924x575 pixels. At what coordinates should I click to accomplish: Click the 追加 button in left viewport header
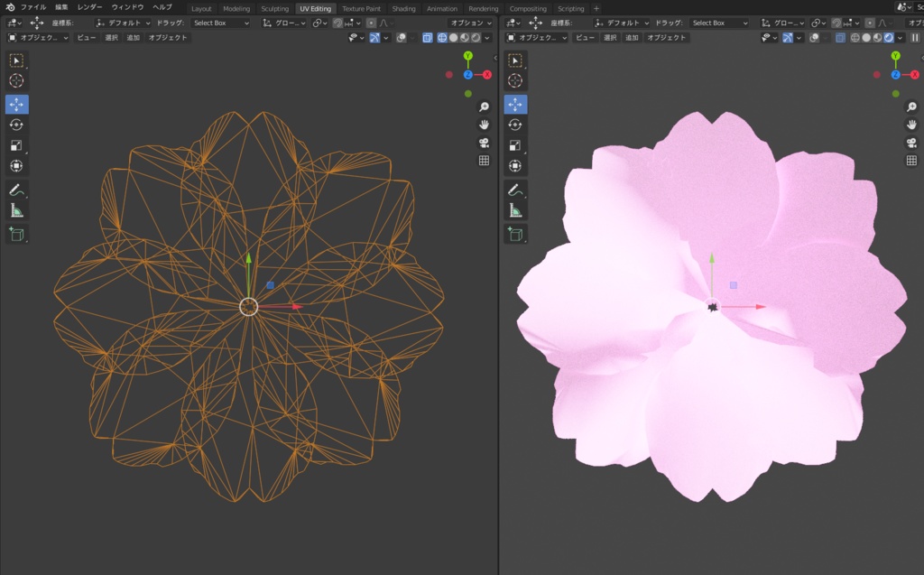[134, 38]
